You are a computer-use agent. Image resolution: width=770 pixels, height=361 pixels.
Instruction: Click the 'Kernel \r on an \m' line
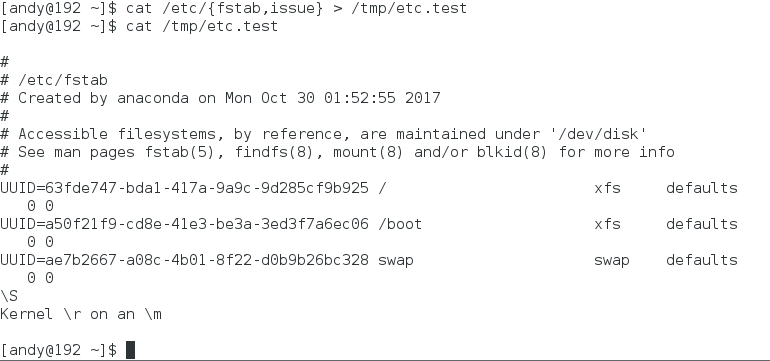click(x=81, y=314)
